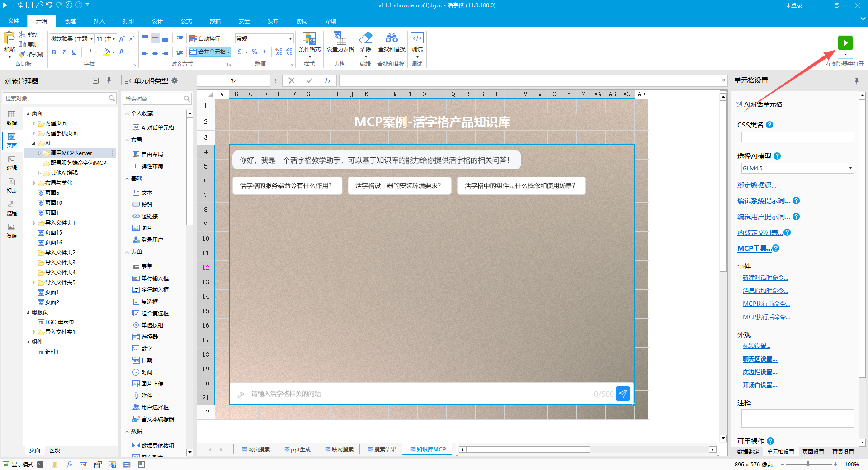Image resolution: width=868 pixels, height=470 pixels.
Task: Click help icon next to CSS类名
Action: coord(769,125)
